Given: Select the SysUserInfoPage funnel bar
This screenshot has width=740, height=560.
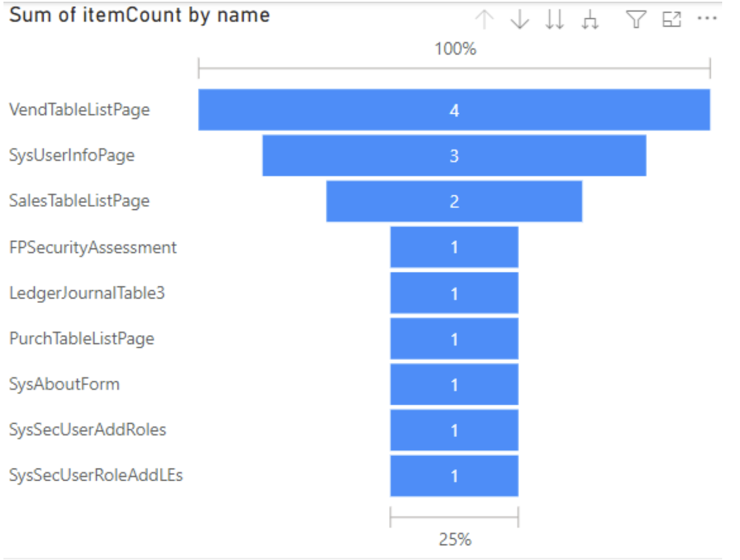Looking at the screenshot, I should pos(454,155).
